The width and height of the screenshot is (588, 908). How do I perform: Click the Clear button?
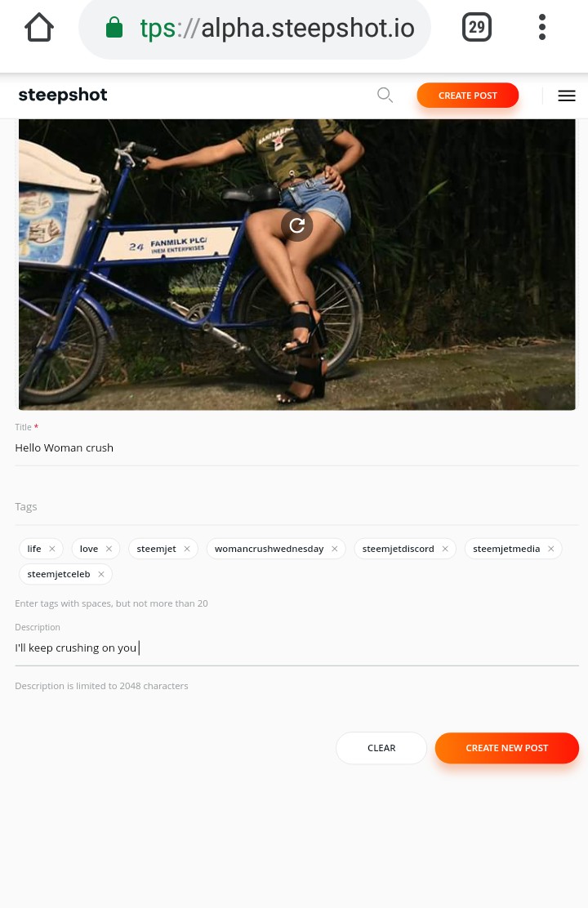coord(381,748)
